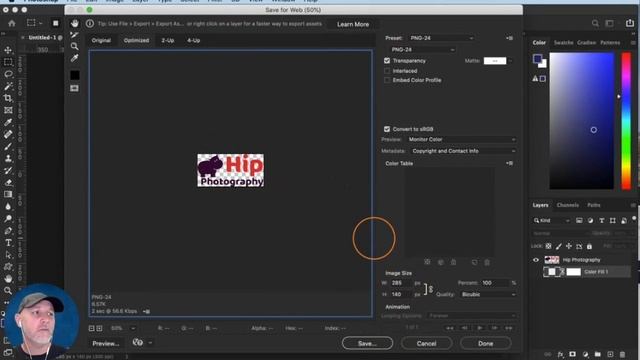Select the Eyedropper tool in Save for Web dialog
This screenshot has width=640, height=360.
(x=74, y=58)
